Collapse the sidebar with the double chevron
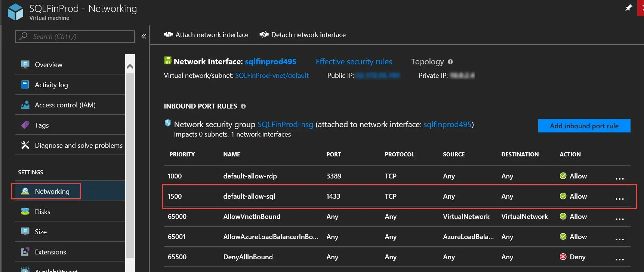The image size is (644, 272). click(144, 36)
